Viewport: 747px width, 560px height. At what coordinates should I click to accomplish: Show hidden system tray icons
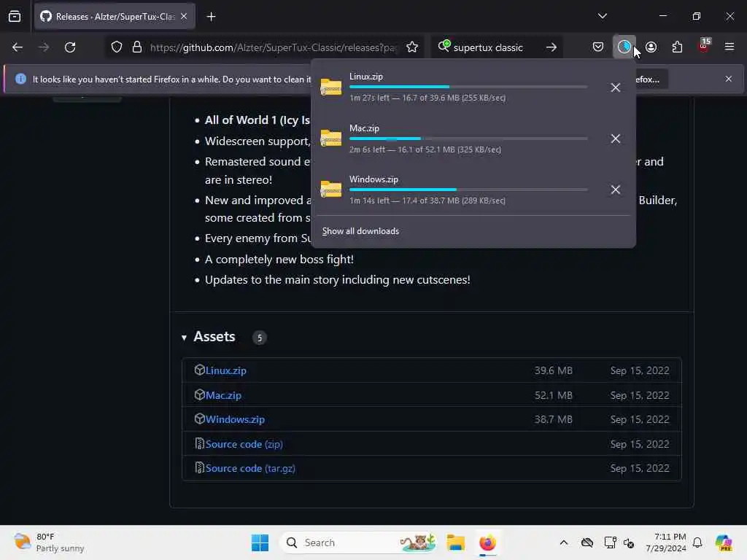pos(564,542)
